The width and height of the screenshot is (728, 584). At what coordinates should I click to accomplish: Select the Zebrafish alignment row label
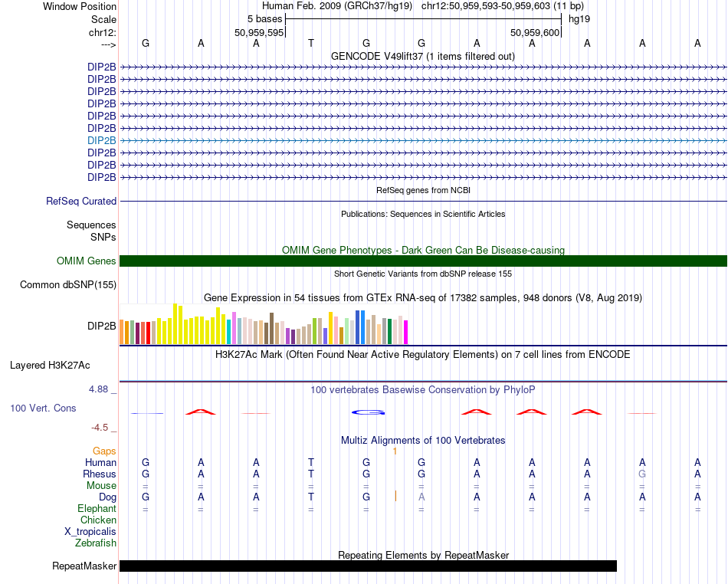click(x=96, y=543)
